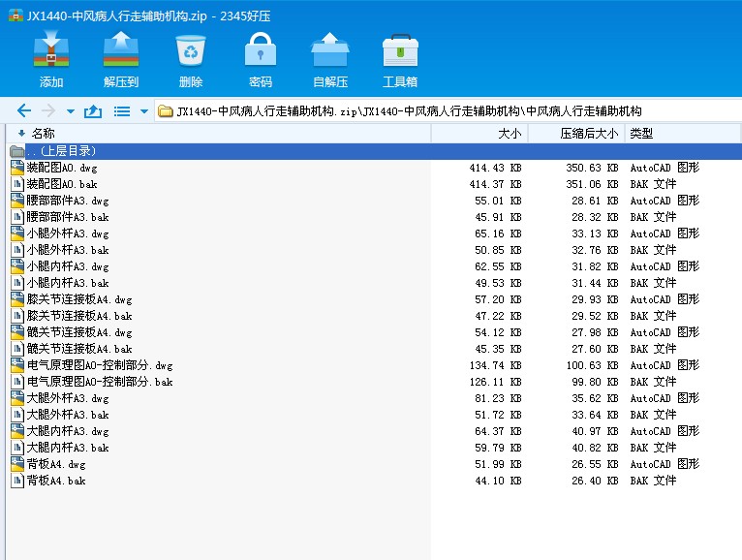Select file 背板A4.dwg
The height and width of the screenshot is (560, 742).
pyautogui.click(x=56, y=464)
